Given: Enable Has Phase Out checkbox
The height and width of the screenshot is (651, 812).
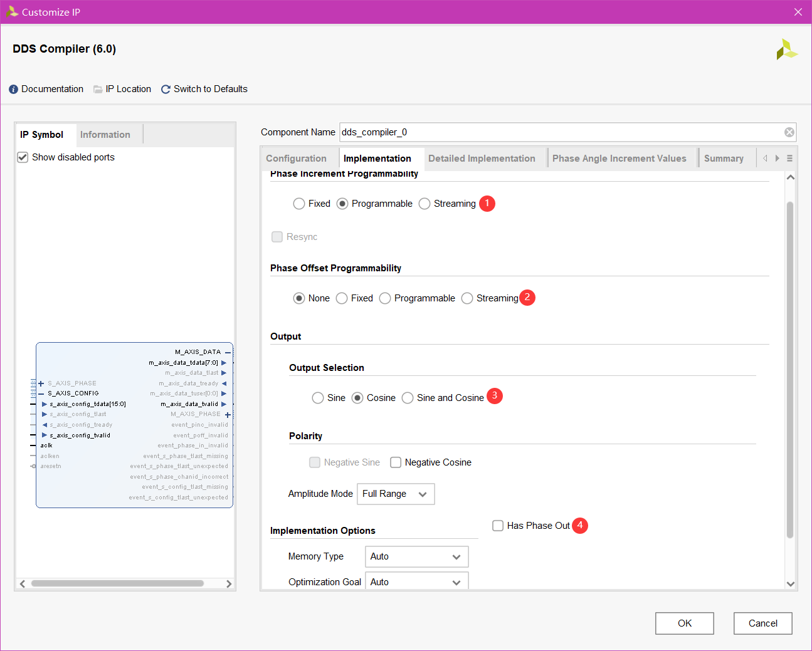Looking at the screenshot, I should click(498, 526).
